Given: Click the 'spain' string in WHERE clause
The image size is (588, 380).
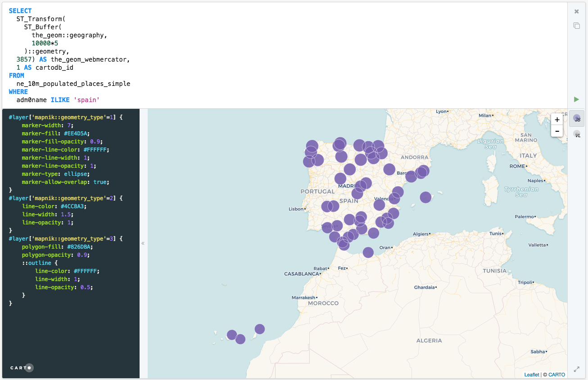Looking at the screenshot, I should [x=86, y=100].
